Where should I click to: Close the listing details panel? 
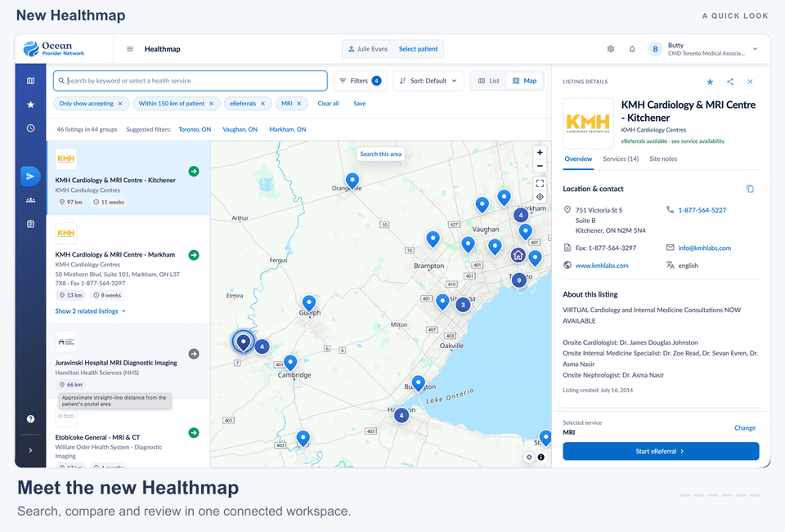(750, 82)
